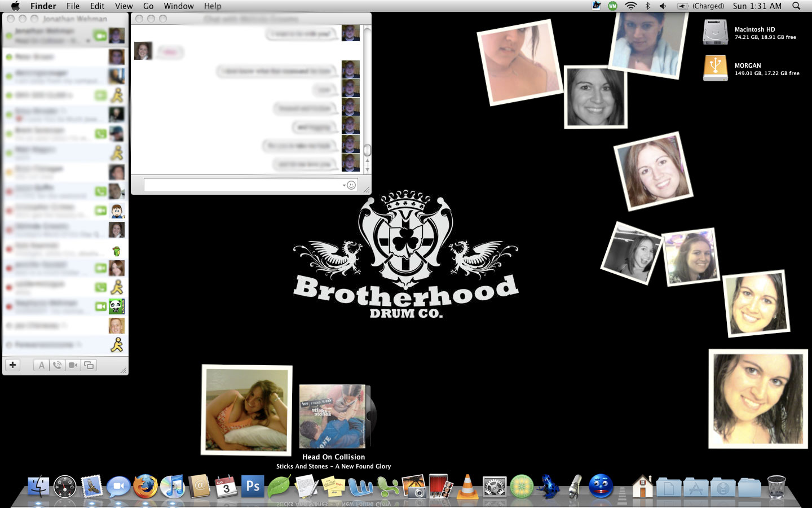Click the volume icon in menu bar
Viewport: 812px width, 508px height.
click(x=663, y=6)
